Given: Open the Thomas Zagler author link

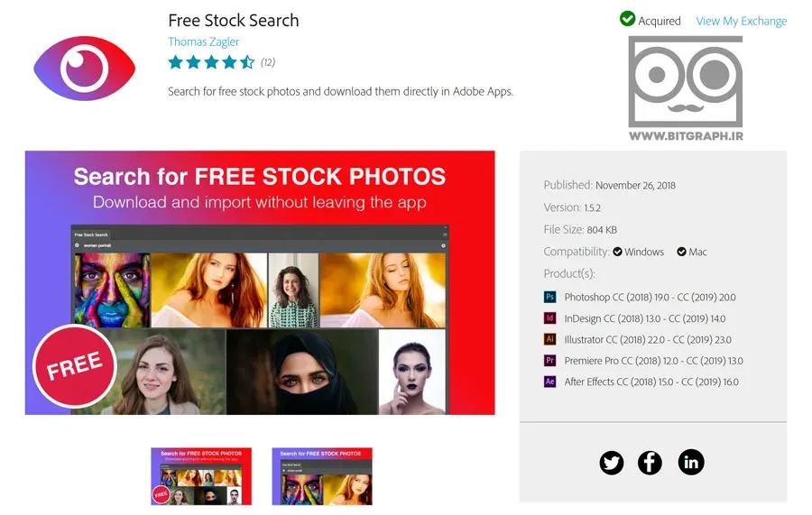Looking at the screenshot, I should [204, 41].
